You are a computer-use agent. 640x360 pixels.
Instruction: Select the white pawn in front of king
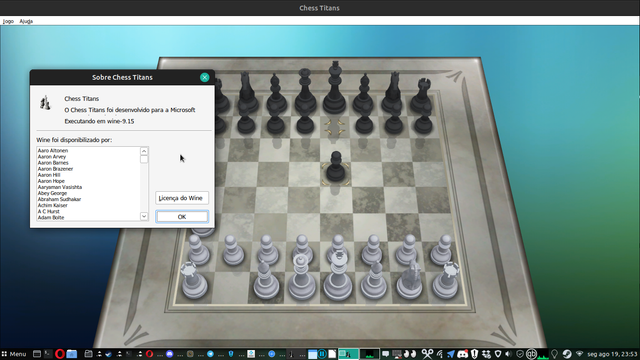pyautogui.click(x=338, y=245)
